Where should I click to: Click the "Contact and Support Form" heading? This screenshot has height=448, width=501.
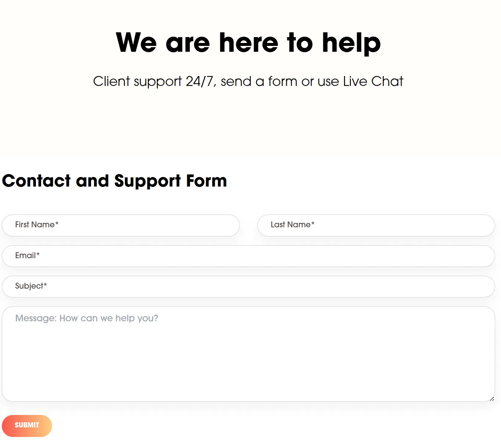[115, 181]
